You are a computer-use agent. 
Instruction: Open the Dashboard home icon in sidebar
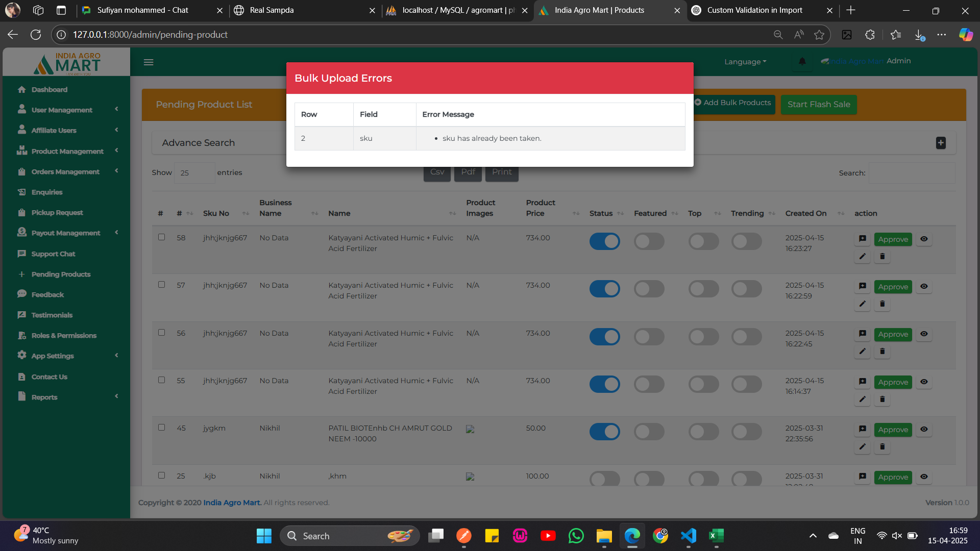(x=21, y=90)
